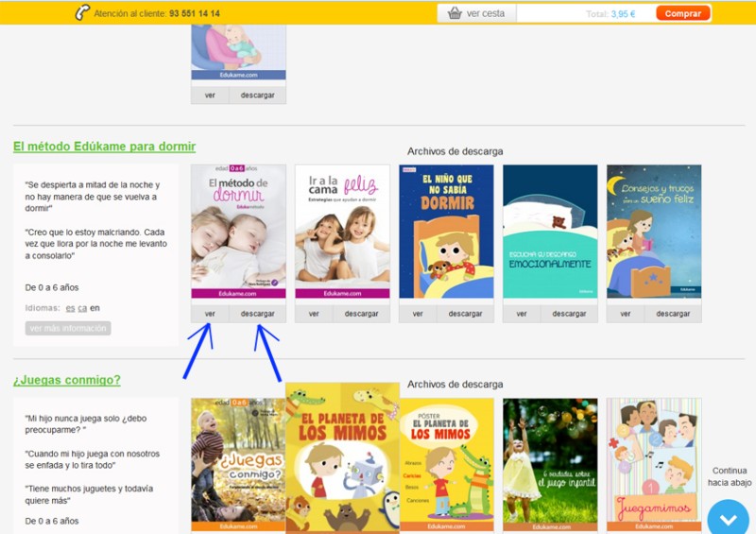Click the quote 'Se despierta a mitad de la noche'
The image size is (756, 534).
click(92, 197)
